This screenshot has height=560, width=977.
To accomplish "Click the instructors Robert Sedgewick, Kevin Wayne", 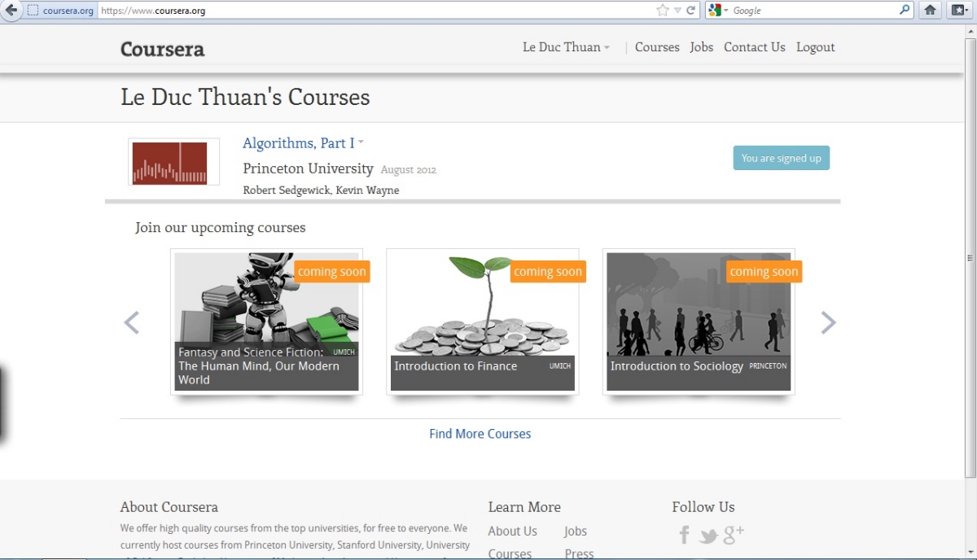I will pos(321,190).
